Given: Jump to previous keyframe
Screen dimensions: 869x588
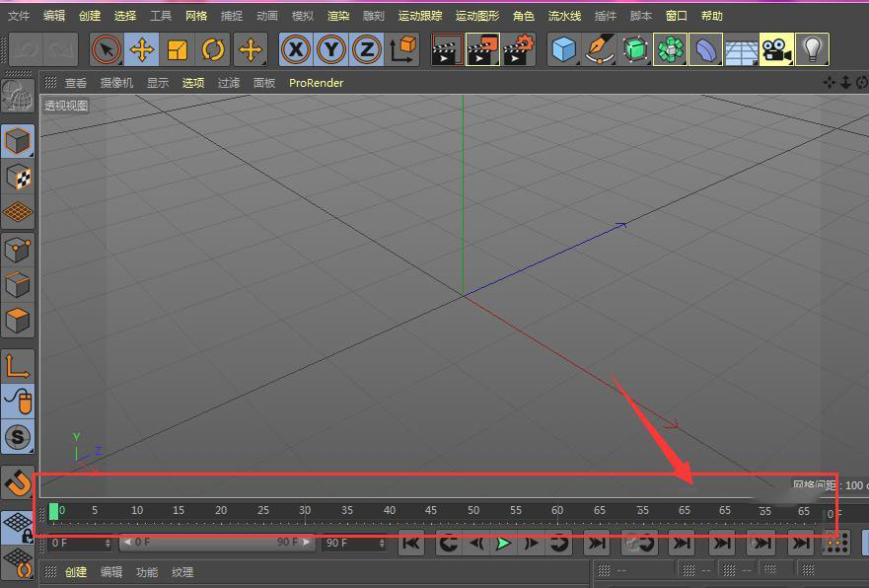Looking at the screenshot, I should [449, 543].
